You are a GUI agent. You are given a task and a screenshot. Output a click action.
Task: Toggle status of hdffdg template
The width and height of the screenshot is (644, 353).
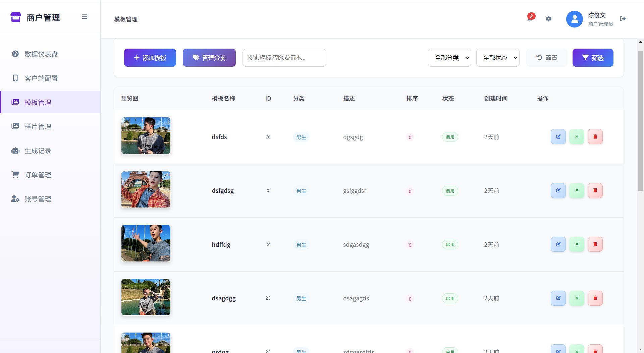point(577,244)
